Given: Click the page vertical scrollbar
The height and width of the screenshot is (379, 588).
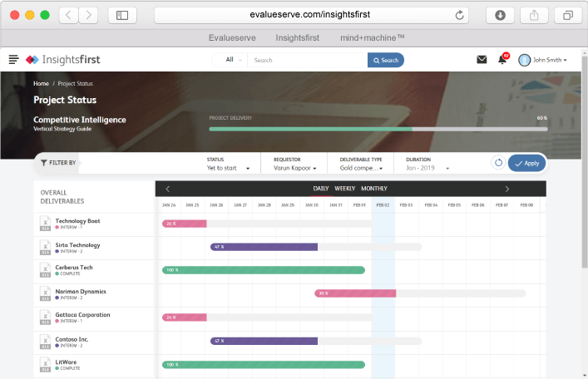Looking at the screenshot, I should [584, 162].
